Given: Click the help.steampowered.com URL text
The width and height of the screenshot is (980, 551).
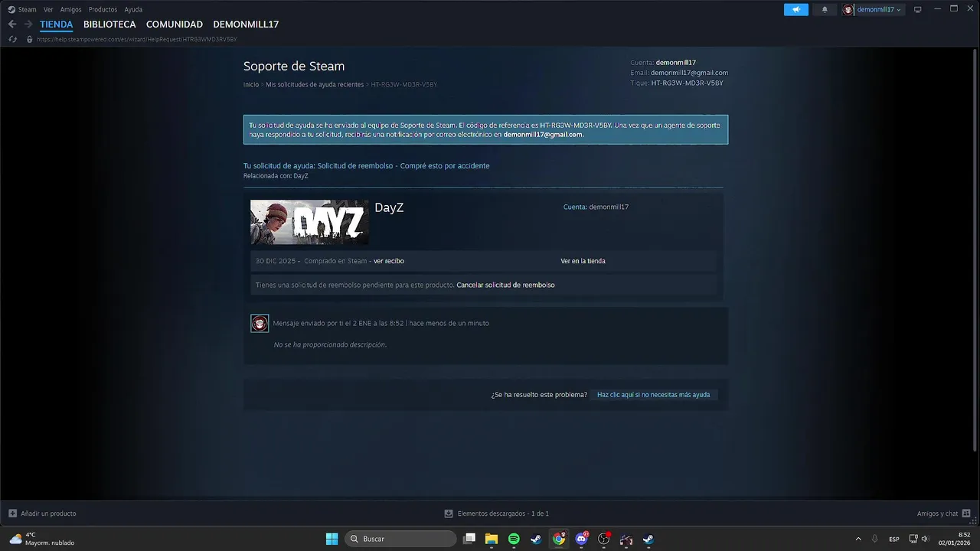Looking at the screenshot, I should 137,39.
